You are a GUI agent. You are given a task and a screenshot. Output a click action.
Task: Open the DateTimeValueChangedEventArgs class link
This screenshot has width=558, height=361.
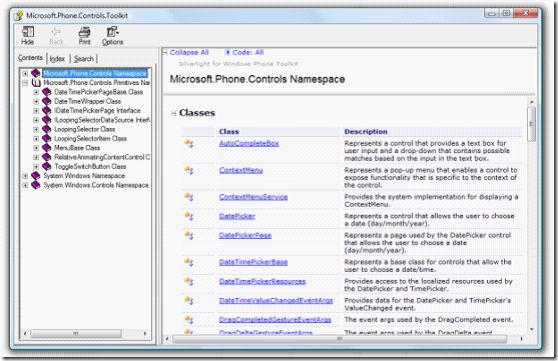click(276, 300)
